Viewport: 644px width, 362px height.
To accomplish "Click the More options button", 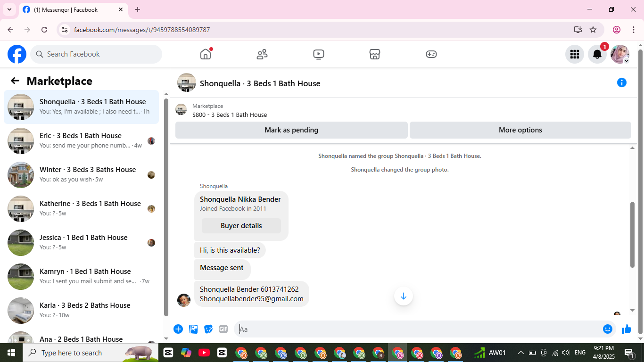I will [x=520, y=130].
